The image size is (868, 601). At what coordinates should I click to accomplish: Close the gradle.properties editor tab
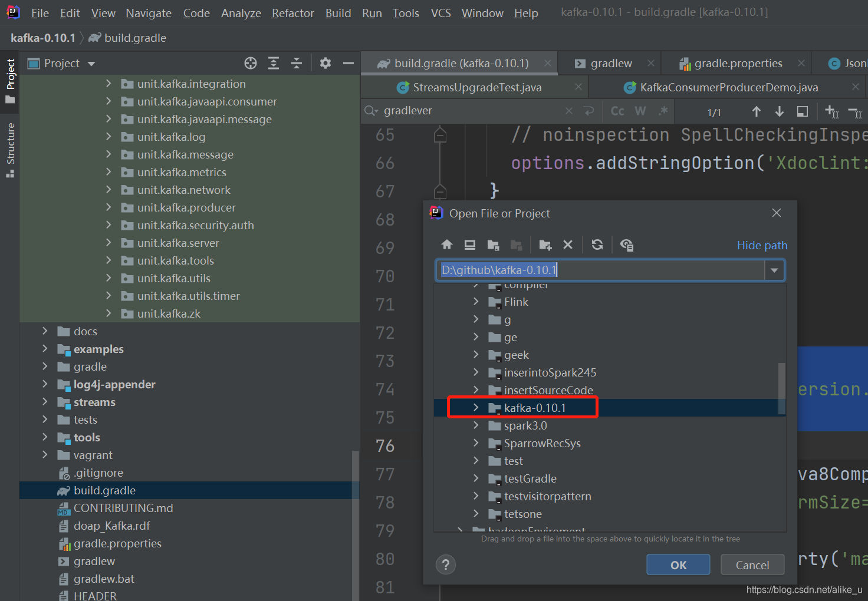point(801,63)
